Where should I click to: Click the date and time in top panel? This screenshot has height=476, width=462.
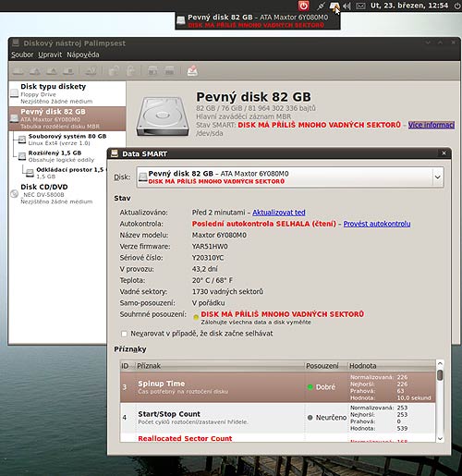409,6
